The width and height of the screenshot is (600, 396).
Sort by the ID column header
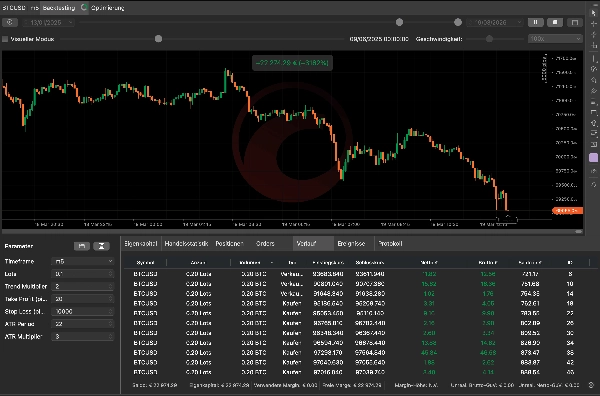coord(570,262)
